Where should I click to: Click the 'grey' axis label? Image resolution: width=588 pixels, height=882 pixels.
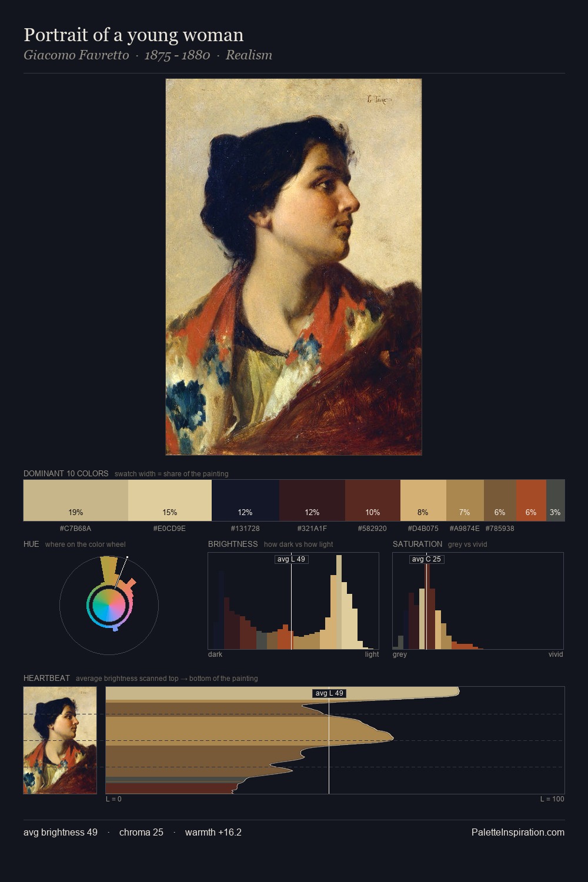tap(400, 654)
